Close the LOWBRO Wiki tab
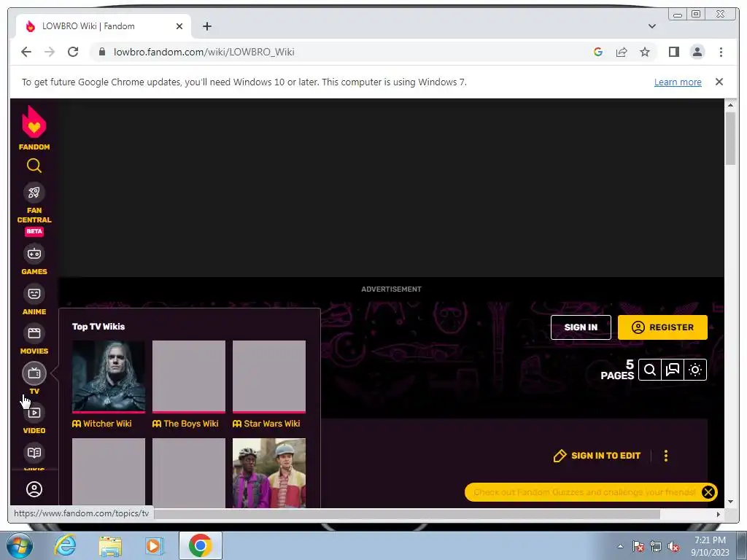This screenshot has width=747, height=560. [179, 26]
